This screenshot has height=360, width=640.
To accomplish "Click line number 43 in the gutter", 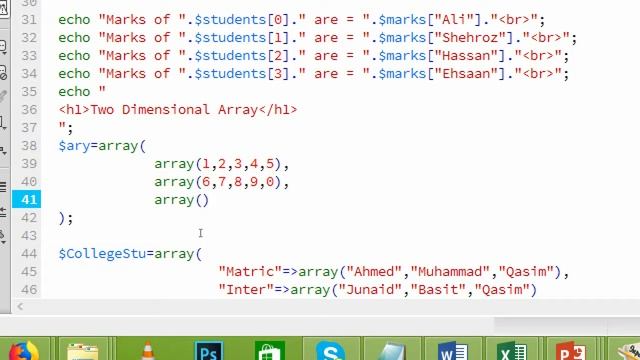I will (29, 236).
